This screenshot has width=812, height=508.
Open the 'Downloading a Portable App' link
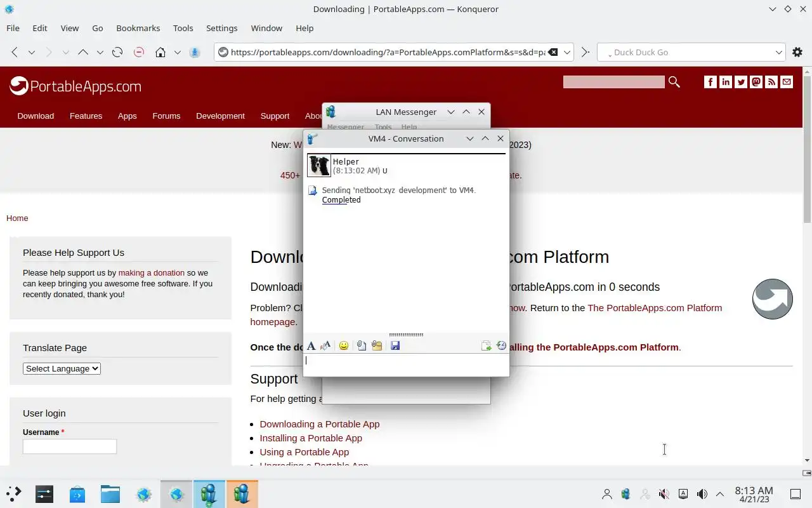(x=320, y=424)
